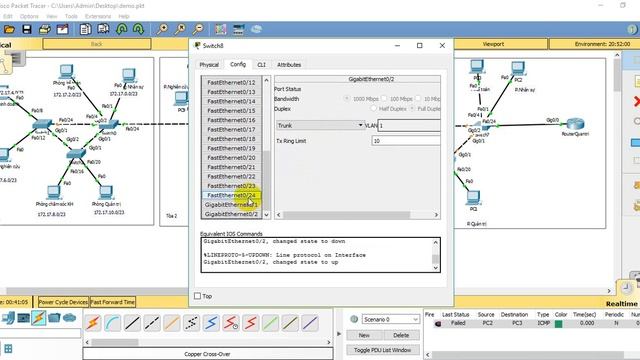Click the VLAN number input field
Image resolution: width=640 pixels, height=360 pixels.
point(409,125)
